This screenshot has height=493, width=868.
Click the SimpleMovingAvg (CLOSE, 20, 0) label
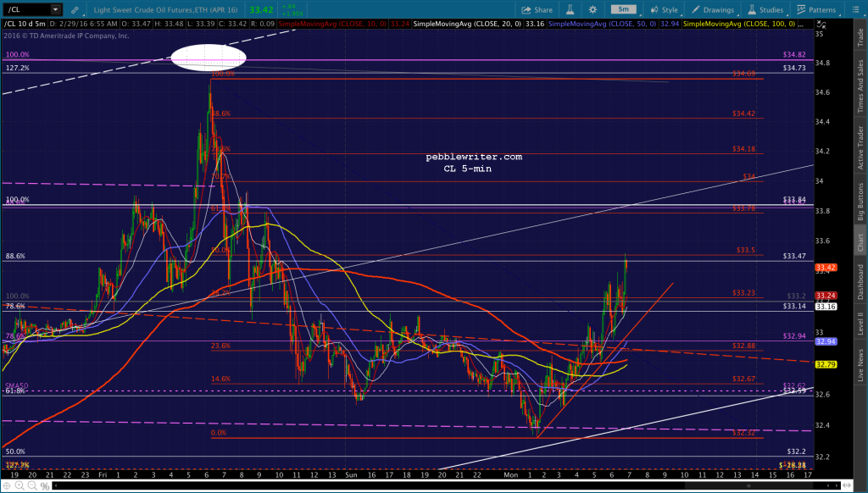click(x=468, y=24)
